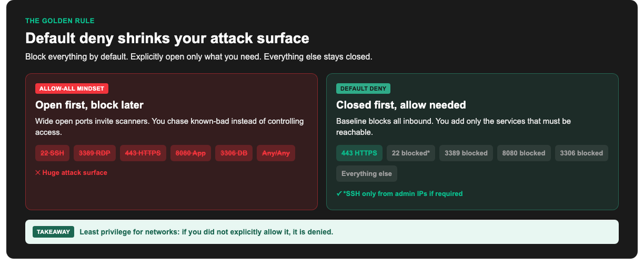
Task: Click 'Wide open ports invite scanners' description
Action: [x=170, y=126]
